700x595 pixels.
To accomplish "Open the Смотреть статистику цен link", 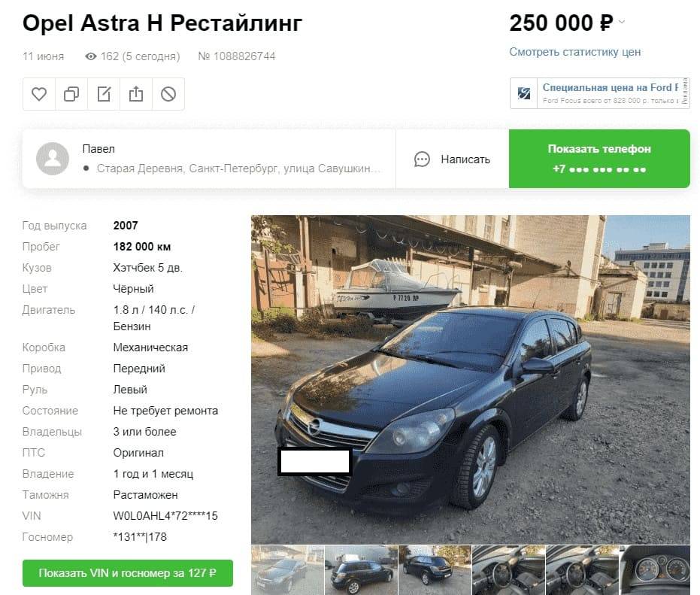I will point(574,52).
